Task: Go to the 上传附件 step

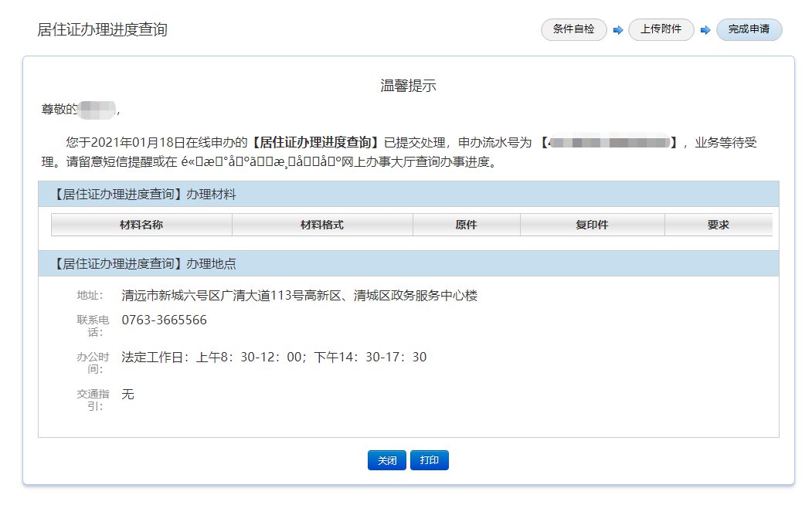Action: (x=661, y=30)
